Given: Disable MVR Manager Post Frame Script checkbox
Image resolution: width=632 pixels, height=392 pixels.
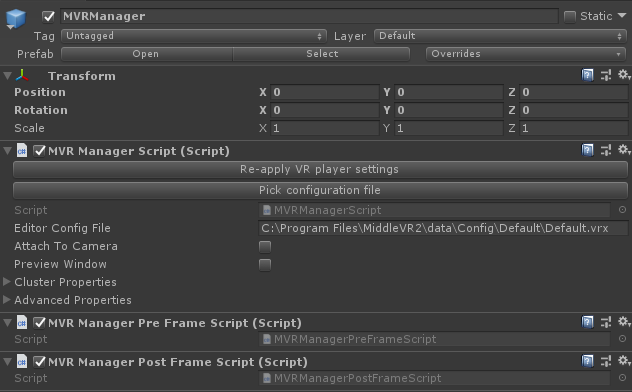Looking at the screenshot, I should click(39, 361).
